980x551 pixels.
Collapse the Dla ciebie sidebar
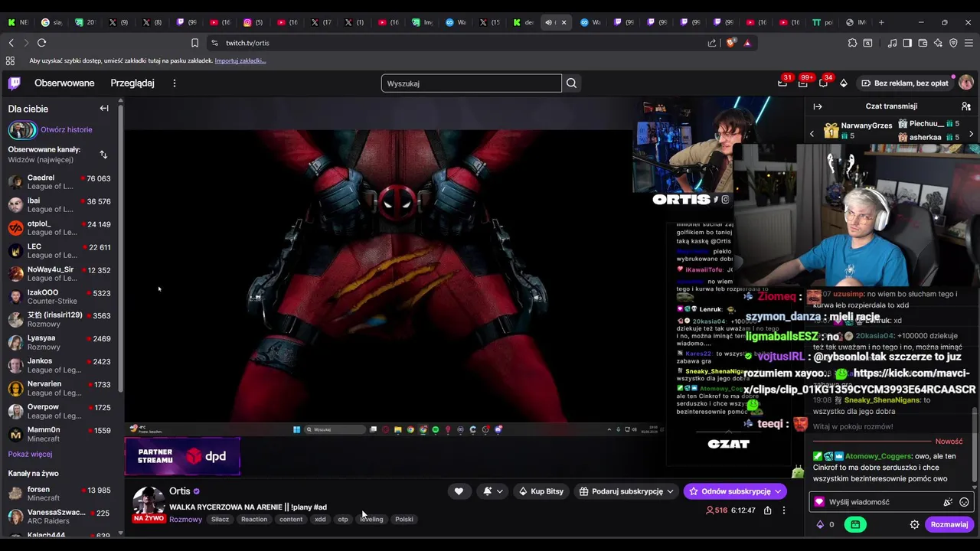pos(104,109)
